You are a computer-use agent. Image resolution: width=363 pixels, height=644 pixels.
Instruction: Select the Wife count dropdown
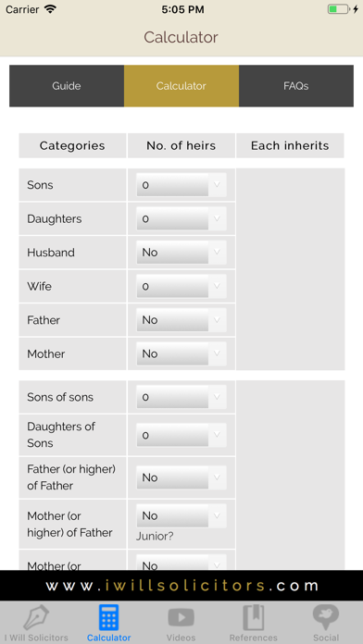point(181,286)
